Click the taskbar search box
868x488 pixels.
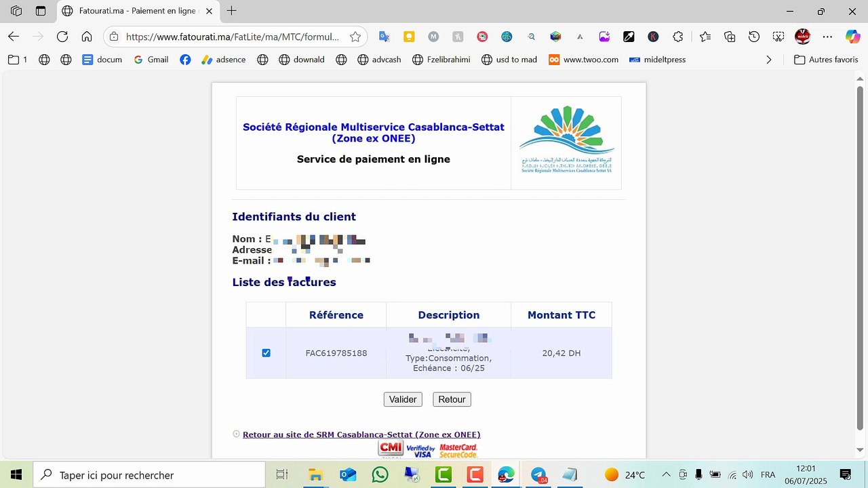coord(149,474)
